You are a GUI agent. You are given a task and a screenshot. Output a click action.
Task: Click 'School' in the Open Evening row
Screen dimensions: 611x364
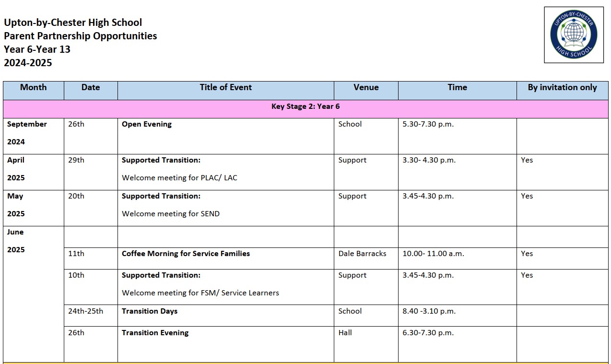tap(350, 124)
